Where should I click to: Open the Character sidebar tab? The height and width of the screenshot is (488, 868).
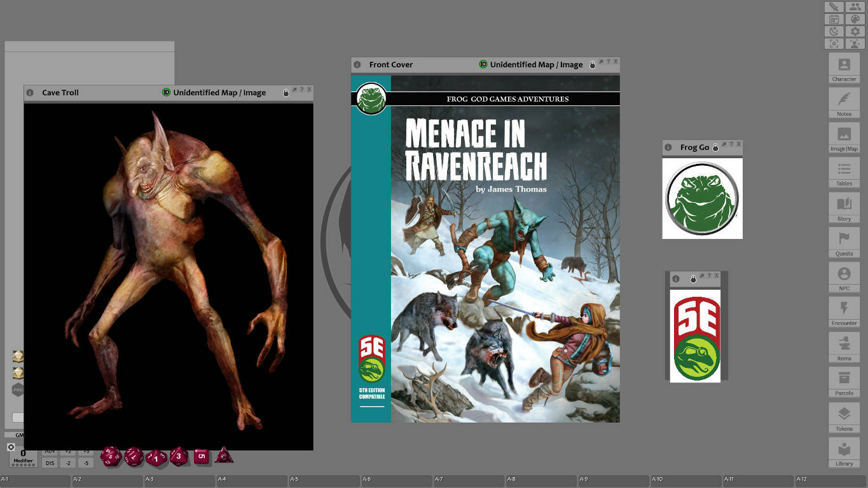click(x=844, y=68)
